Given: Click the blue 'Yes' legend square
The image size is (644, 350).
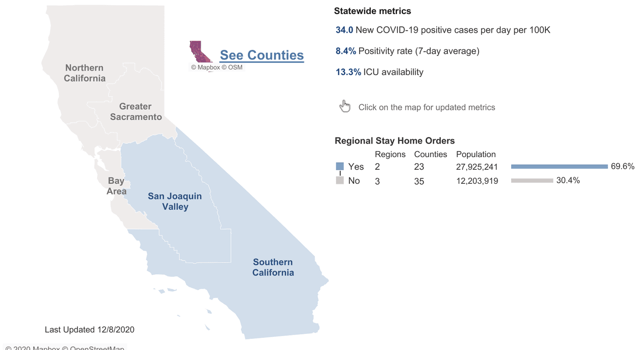Looking at the screenshot, I should click(x=340, y=166).
